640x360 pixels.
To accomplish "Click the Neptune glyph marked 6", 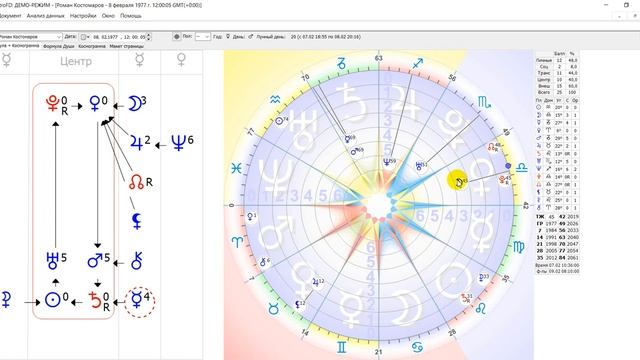I will 178,143.
